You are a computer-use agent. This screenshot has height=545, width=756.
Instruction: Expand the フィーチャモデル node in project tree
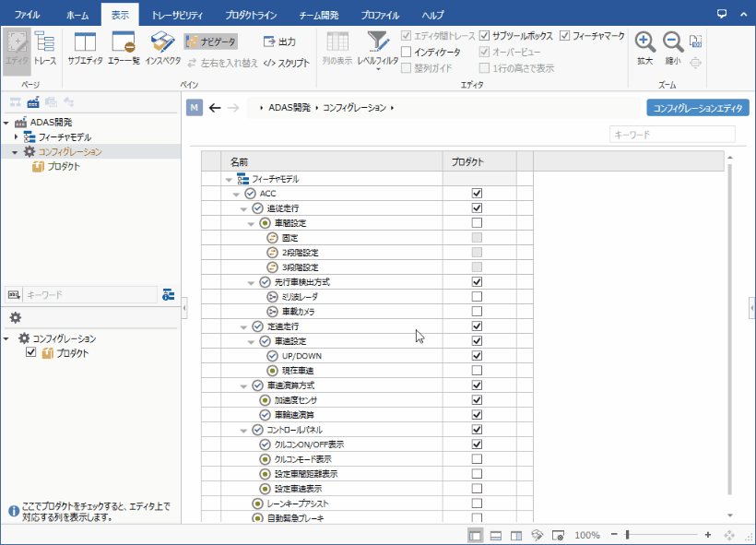[x=16, y=137]
